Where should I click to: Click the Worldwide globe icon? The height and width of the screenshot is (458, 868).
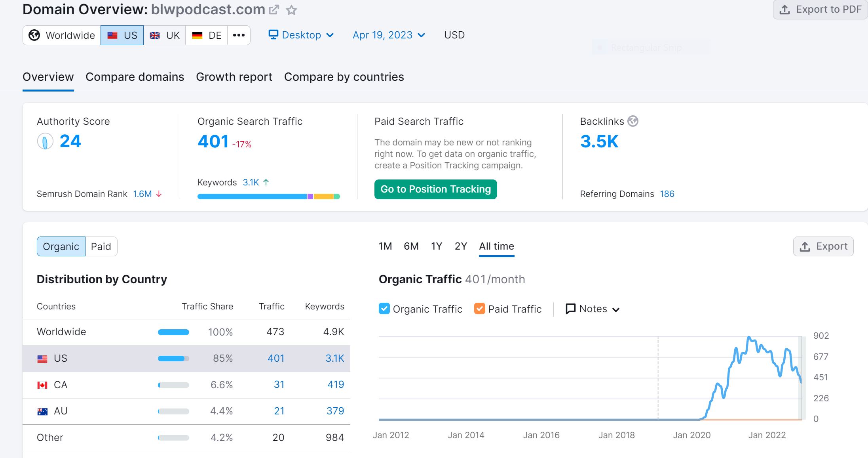(34, 35)
